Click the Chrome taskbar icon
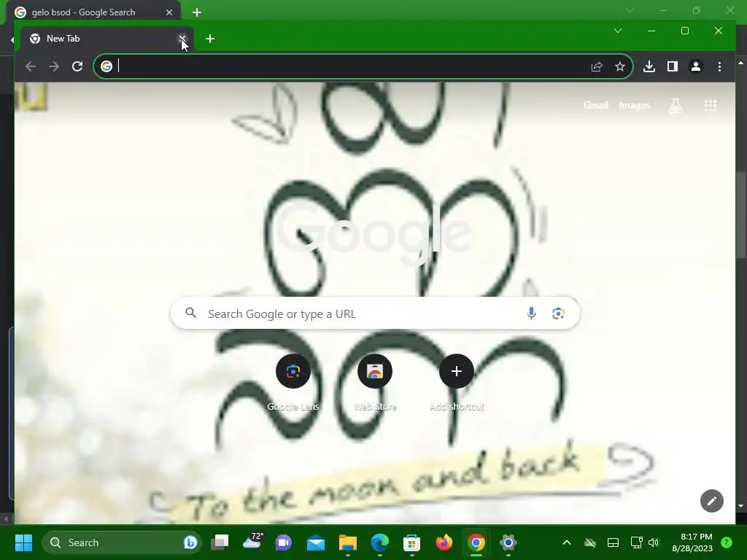The width and height of the screenshot is (747, 560). (x=476, y=542)
